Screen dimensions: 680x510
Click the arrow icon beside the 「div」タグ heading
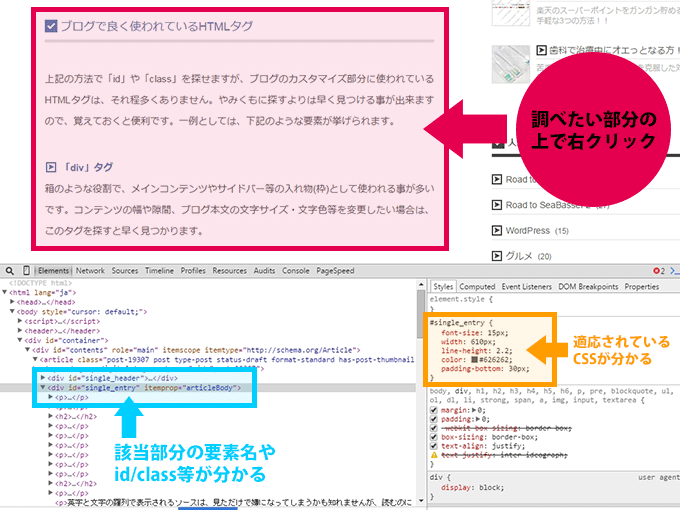click(51, 167)
